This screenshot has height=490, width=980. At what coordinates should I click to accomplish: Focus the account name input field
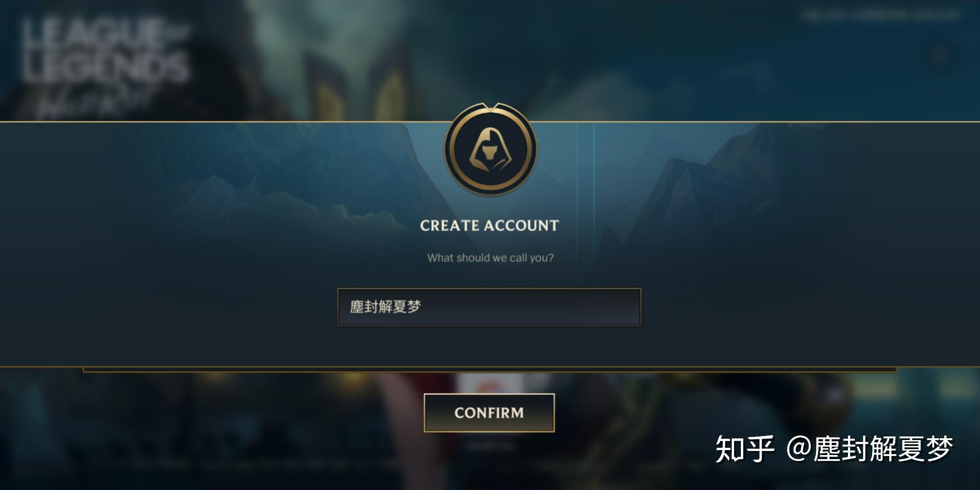pos(489,307)
